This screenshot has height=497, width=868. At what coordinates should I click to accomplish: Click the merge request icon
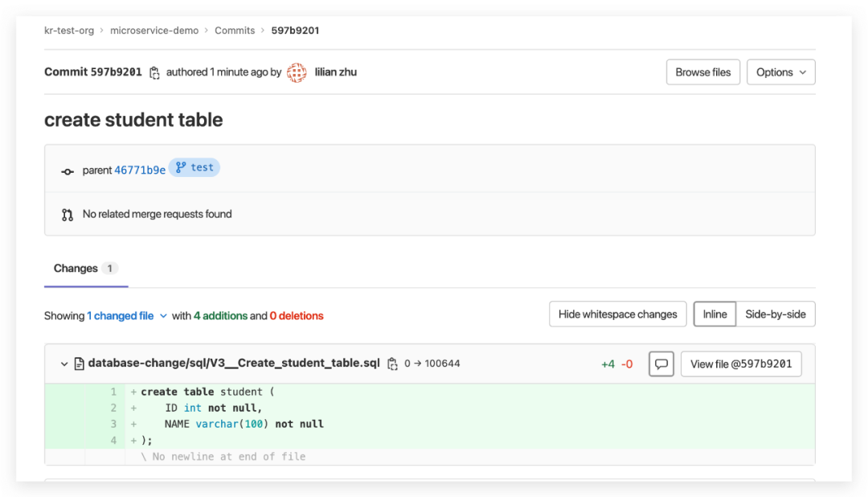(68, 215)
